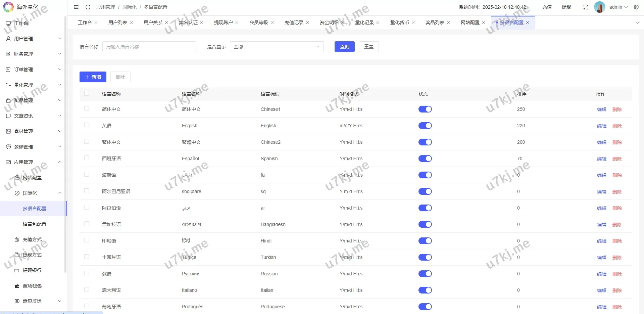Expand the tab list overflow chevron
The width and height of the screenshot is (644, 314).
[637, 23]
